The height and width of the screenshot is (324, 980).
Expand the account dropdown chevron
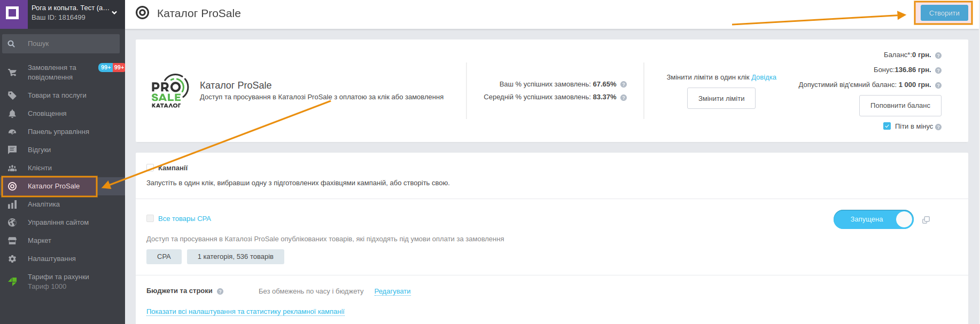[114, 13]
